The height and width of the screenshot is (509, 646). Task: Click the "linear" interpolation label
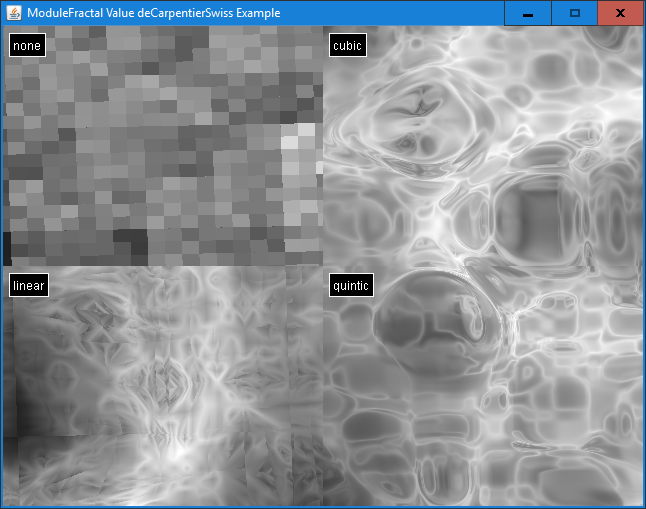pyautogui.click(x=28, y=286)
